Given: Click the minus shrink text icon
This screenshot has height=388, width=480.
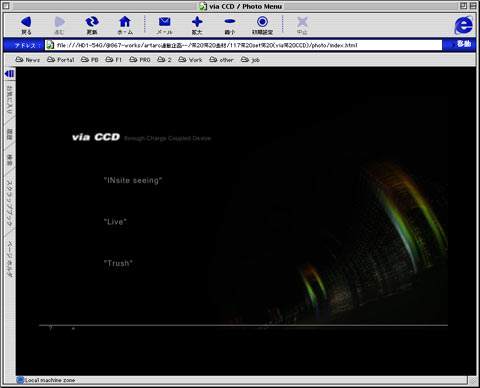Looking at the screenshot, I should [x=230, y=22].
